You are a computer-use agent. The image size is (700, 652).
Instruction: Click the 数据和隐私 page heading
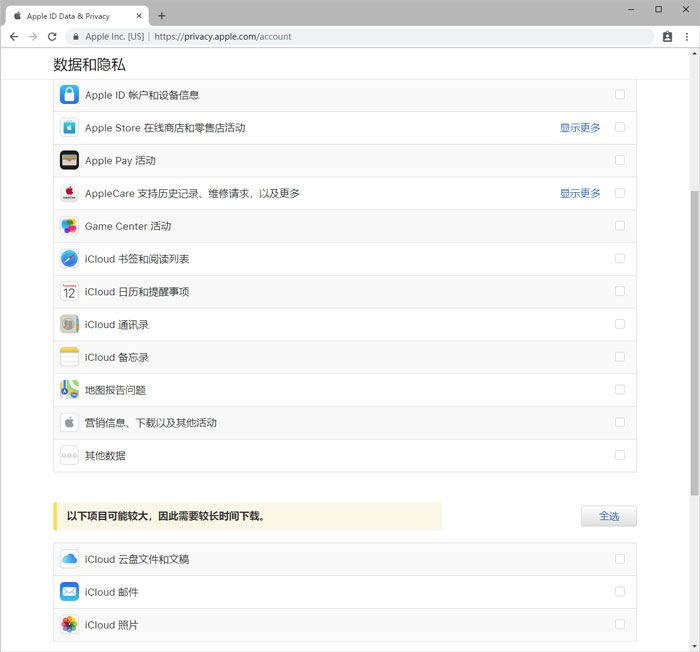tap(89, 65)
